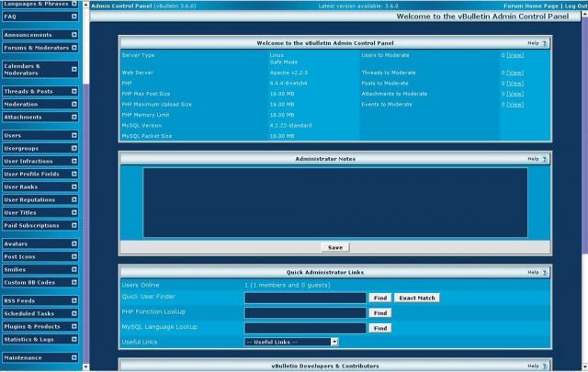Open the Paid Subscriptions menu label
Image resolution: width=588 pixels, height=372 pixels.
(x=31, y=225)
